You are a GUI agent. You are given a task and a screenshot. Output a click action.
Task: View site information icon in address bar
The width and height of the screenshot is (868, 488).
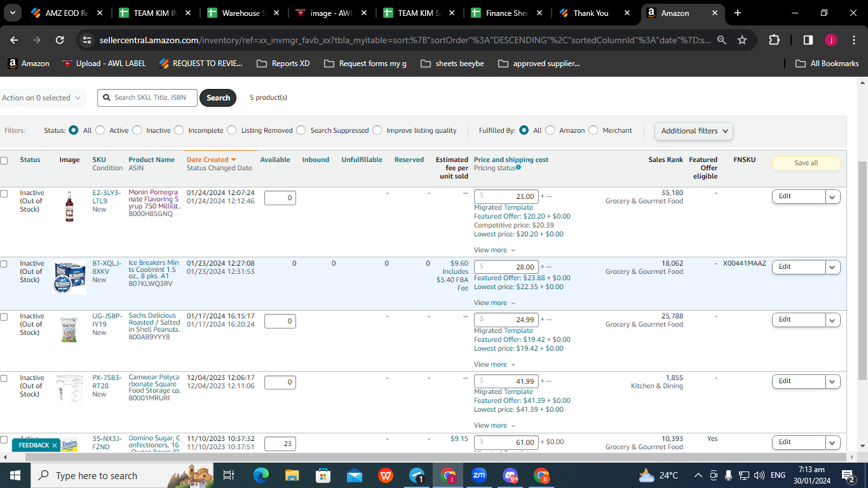tap(87, 40)
